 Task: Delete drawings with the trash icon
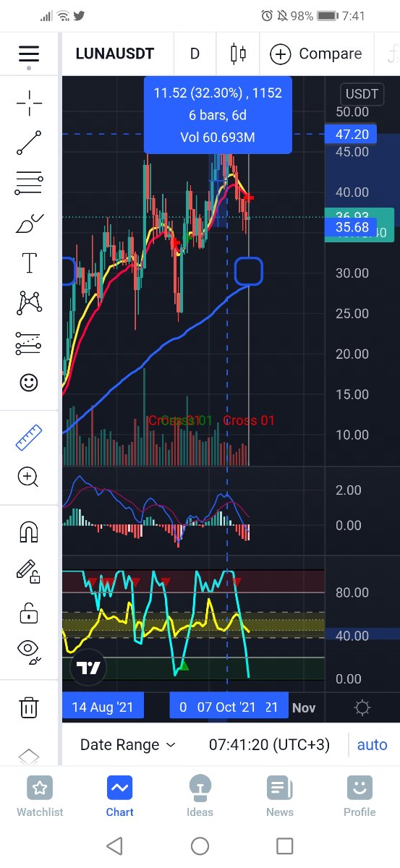(x=29, y=707)
